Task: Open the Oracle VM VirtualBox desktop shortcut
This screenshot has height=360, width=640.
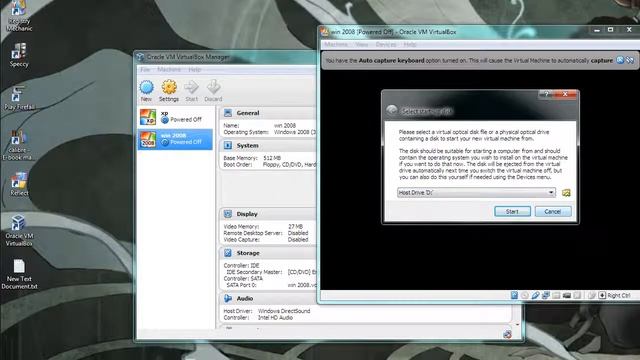Action: (x=19, y=231)
